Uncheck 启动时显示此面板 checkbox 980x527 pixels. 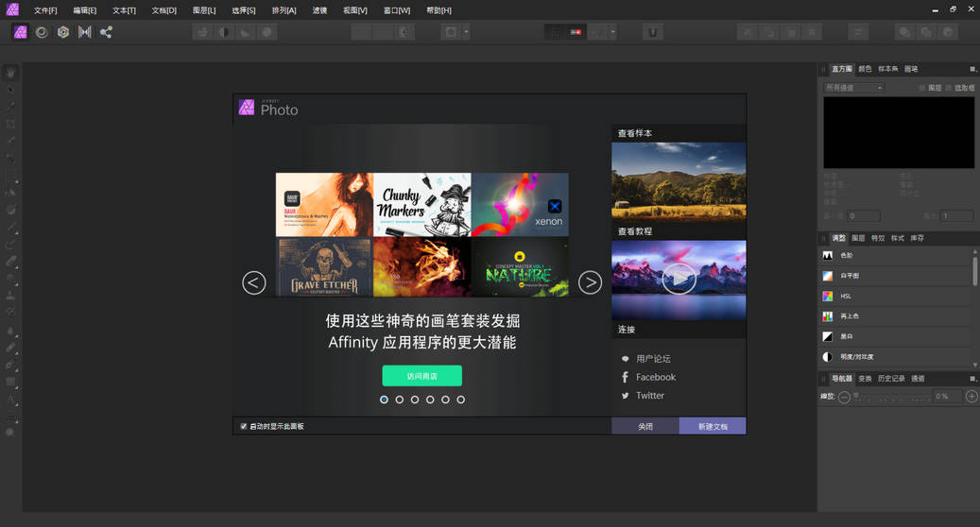click(x=244, y=427)
